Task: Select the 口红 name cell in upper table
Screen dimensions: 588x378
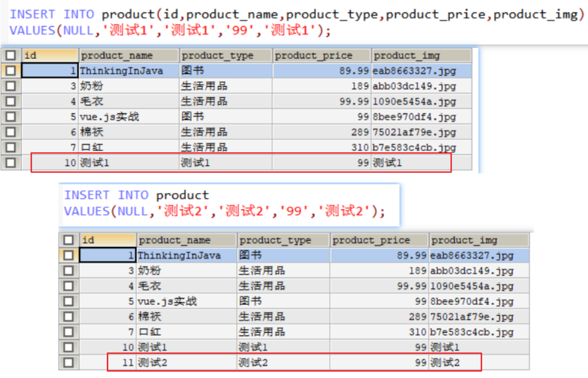Action: (129, 147)
